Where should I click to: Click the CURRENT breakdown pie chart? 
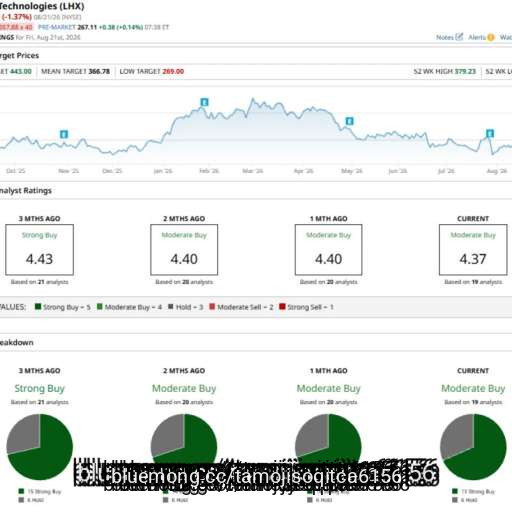click(473, 447)
